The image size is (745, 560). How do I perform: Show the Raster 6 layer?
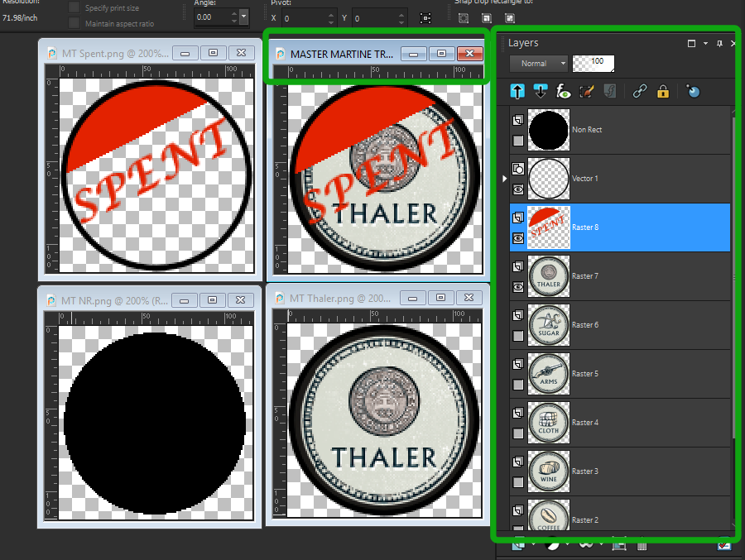tap(518, 336)
